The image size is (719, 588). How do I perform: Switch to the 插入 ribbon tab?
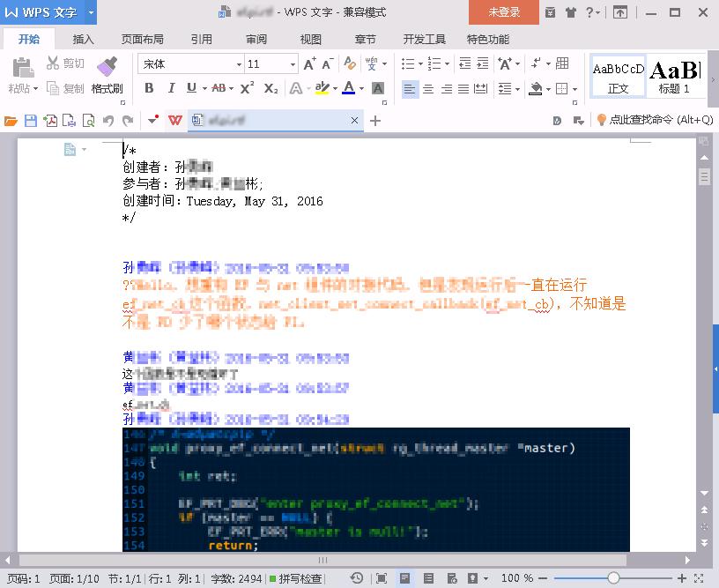[83, 39]
